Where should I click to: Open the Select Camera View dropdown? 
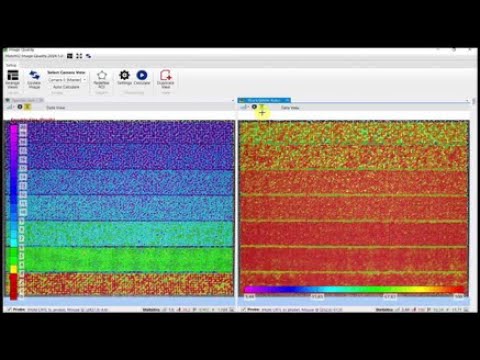click(66, 80)
